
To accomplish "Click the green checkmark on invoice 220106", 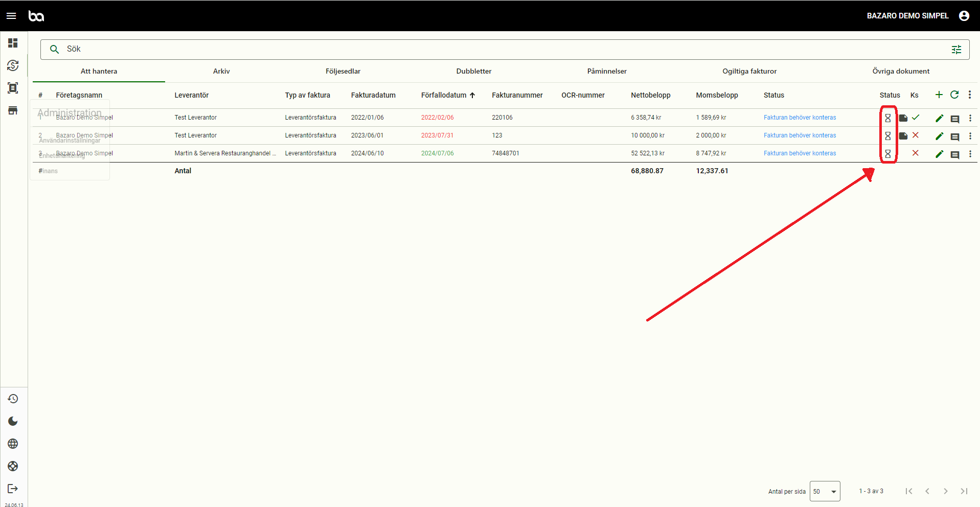I will pos(916,118).
